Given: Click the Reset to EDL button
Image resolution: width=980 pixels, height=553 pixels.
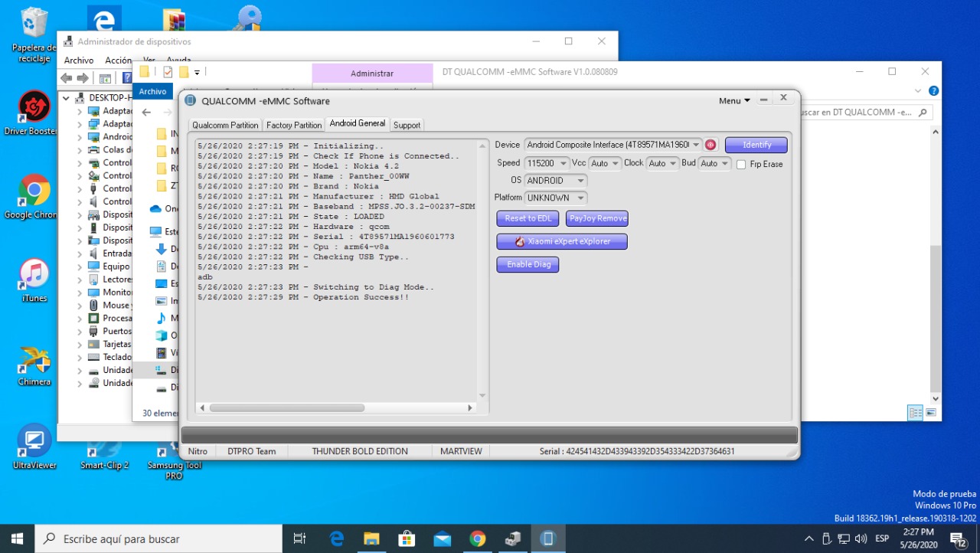Looking at the screenshot, I should (x=528, y=218).
